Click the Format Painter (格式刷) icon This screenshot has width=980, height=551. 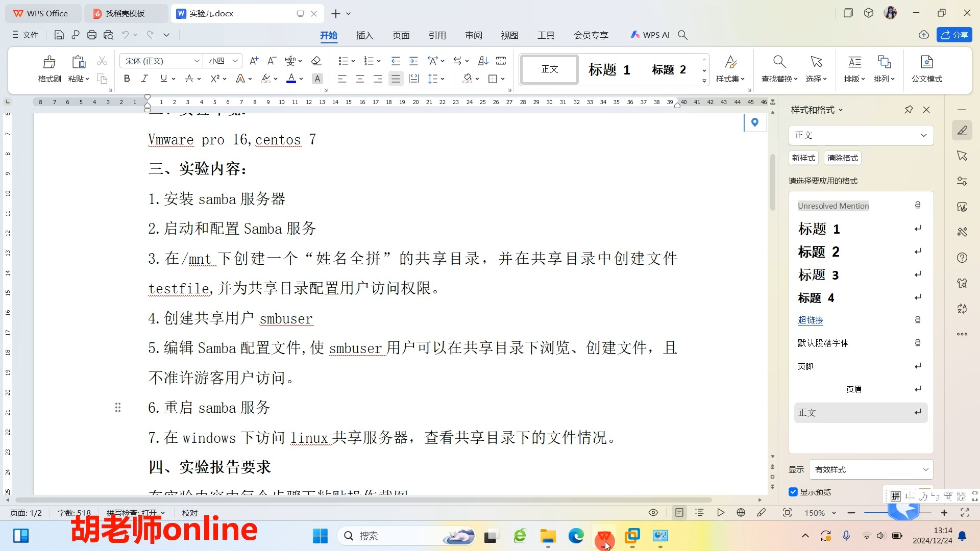(49, 62)
